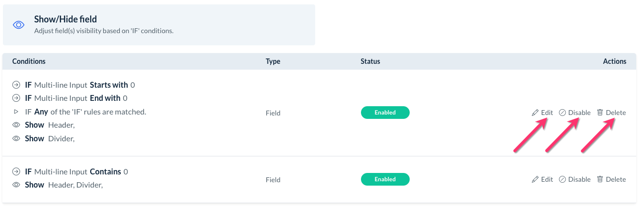This screenshot has width=644, height=209.
Task: Toggle the second rule's Enabled status badge
Action: 385,179
